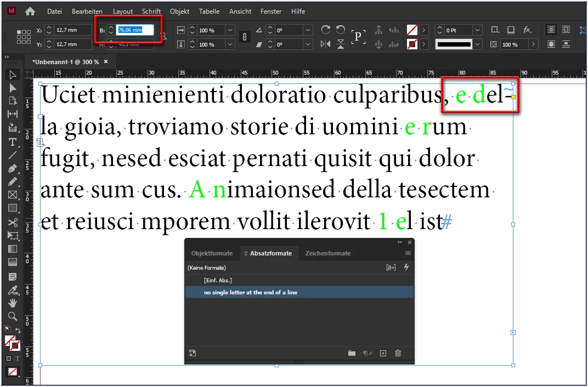Click the fill color swatch in control bar
The image size is (588, 387).
[x=412, y=30]
